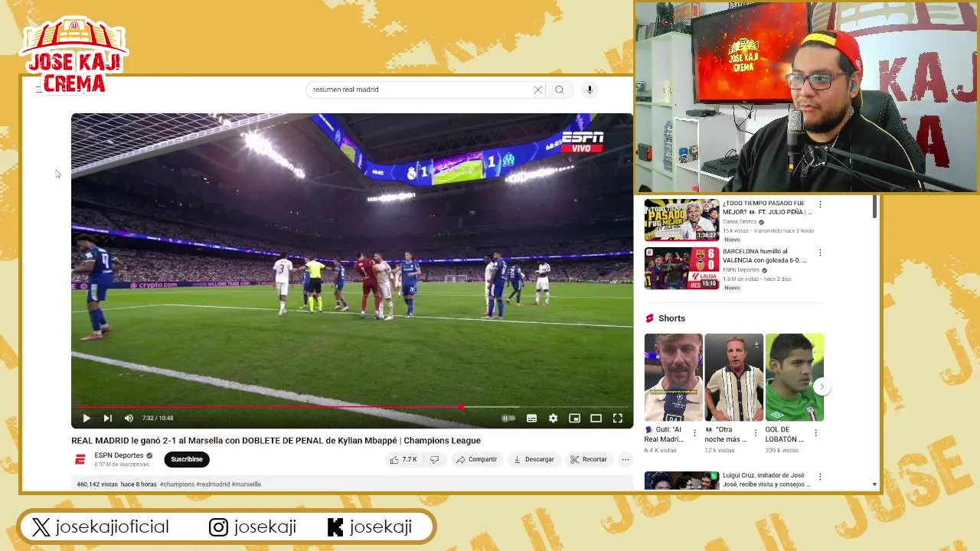Open the YouTube hamburger menu
The height and width of the screenshot is (551, 980).
(38, 90)
